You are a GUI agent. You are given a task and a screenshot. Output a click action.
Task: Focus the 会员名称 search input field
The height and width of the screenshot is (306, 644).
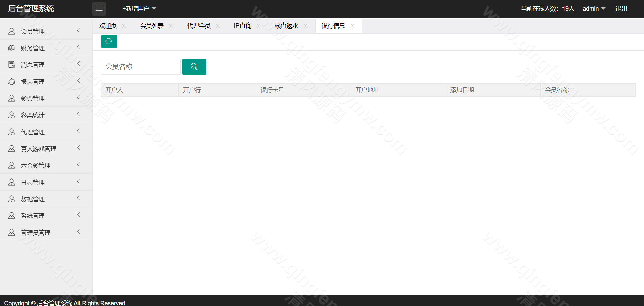[x=141, y=67]
